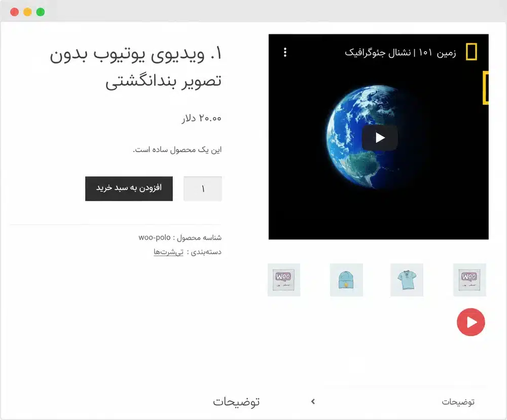The height and width of the screenshot is (420, 507).
Task: Click the National Geographic channel logo
Action: coord(471,52)
